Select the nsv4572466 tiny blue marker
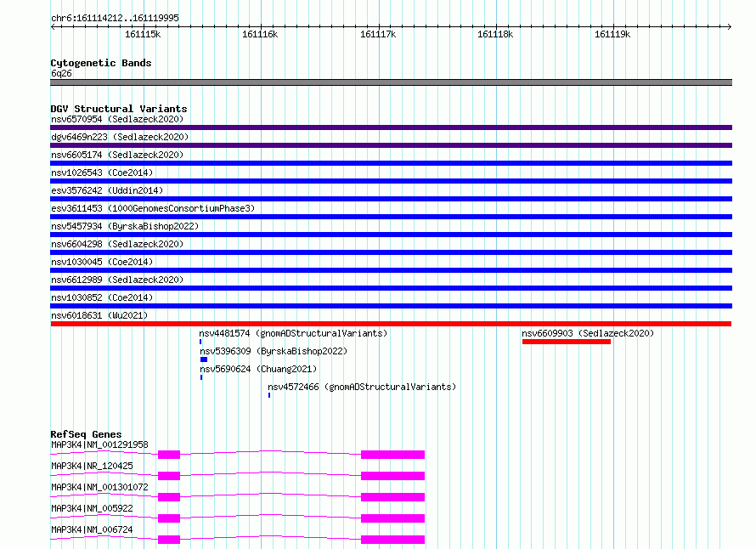 [269, 395]
